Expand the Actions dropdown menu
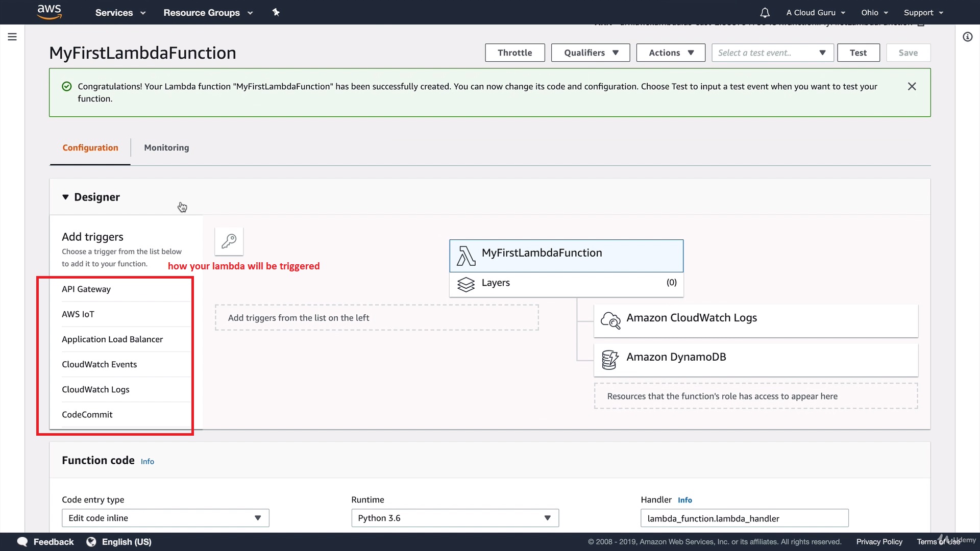 (671, 53)
